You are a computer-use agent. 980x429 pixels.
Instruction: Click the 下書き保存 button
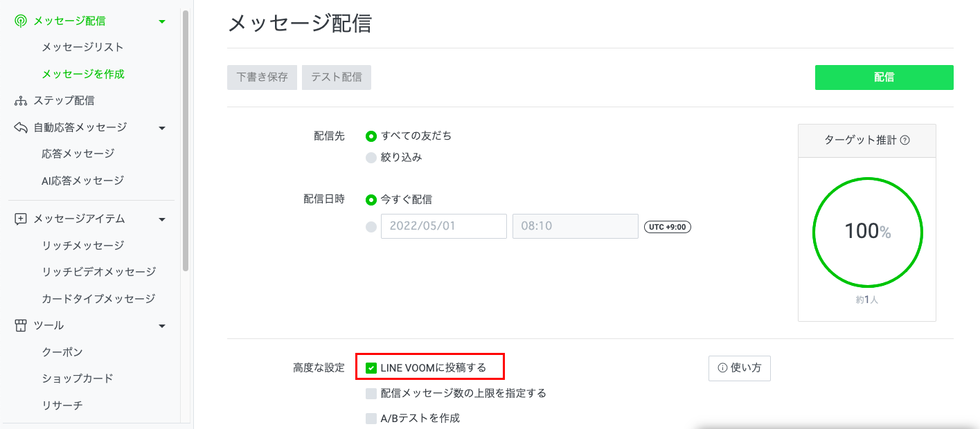(262, 77)
